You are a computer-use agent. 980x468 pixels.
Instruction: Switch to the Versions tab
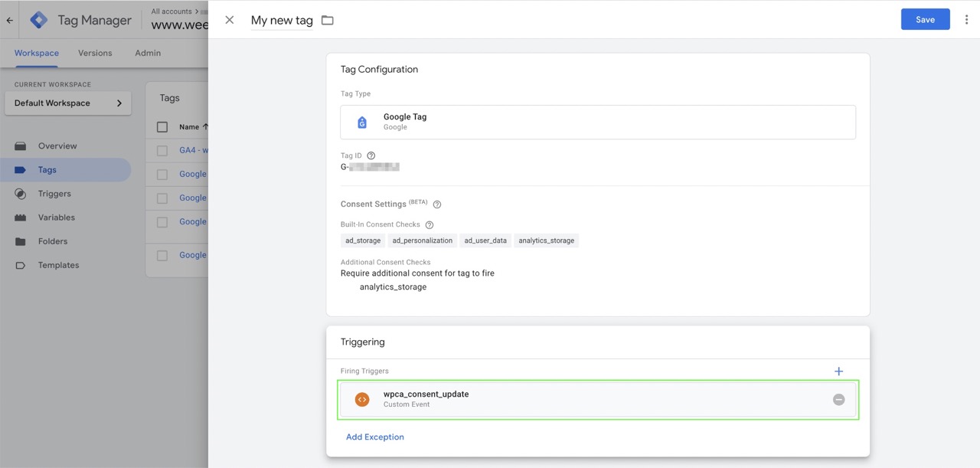click(x=95, y=54)
